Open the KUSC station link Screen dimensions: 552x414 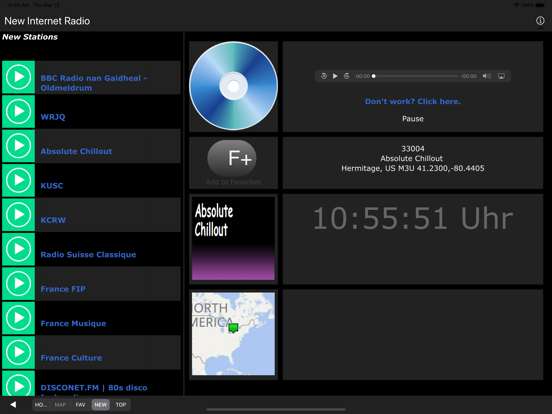[x=52, y=186]
